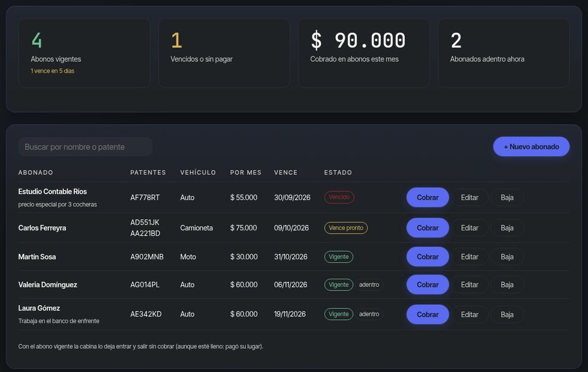
Task: Select the name Laura Gómez
Action: tap(39, 308)
